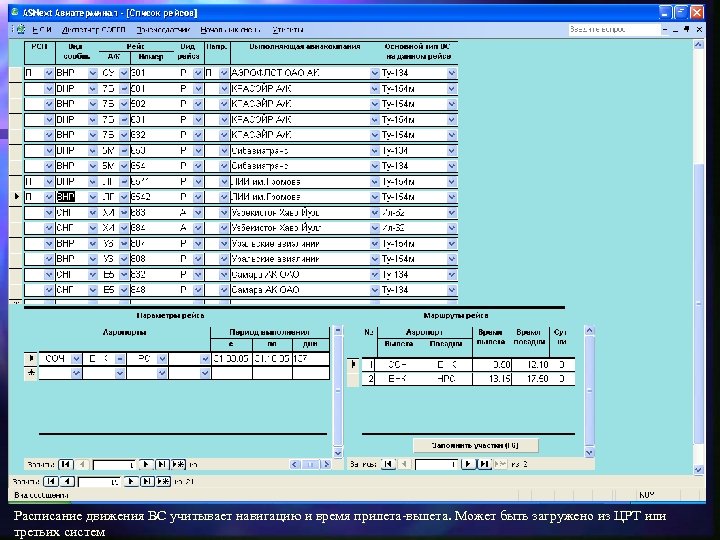720x540 pixels.
Task: Click landing time 17.50 in routes table
Action: (x=530, y=379)
